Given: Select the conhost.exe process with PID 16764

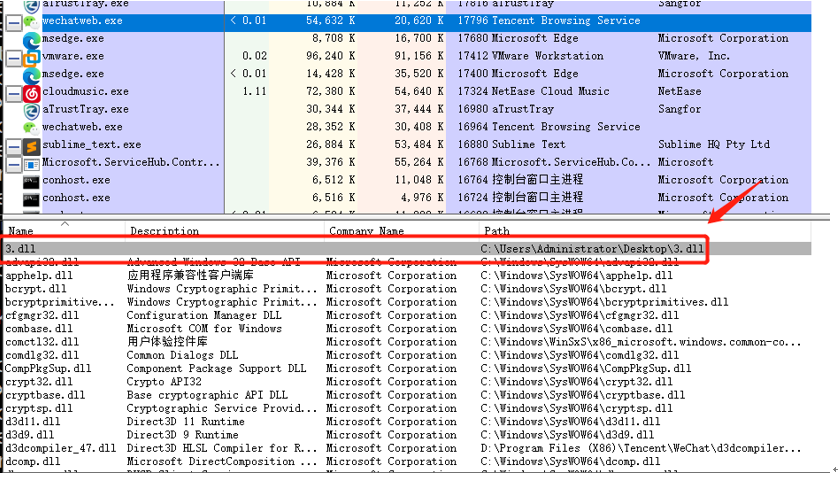Looking at the screenshot, I should click(76, 180).
